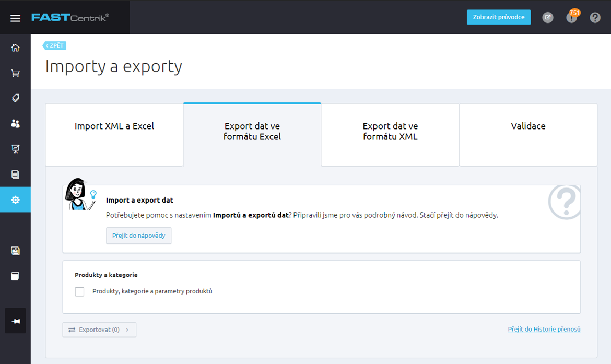The height and width of the screenshot is (364, 611).
Task: Check Produkty, kategorie a parametry produktů
Action: coord(79,291)
